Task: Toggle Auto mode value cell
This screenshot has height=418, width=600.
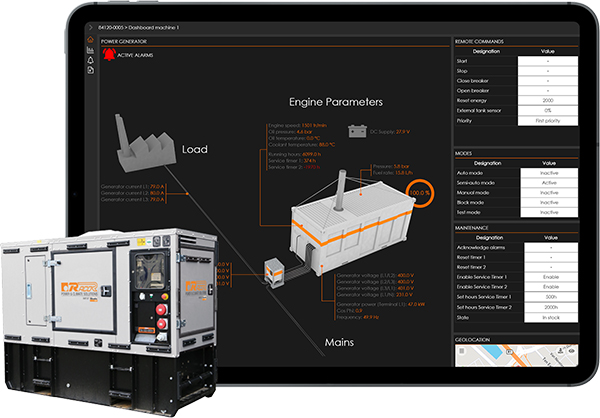Action: pyautogui.click(x=549, y=173)
